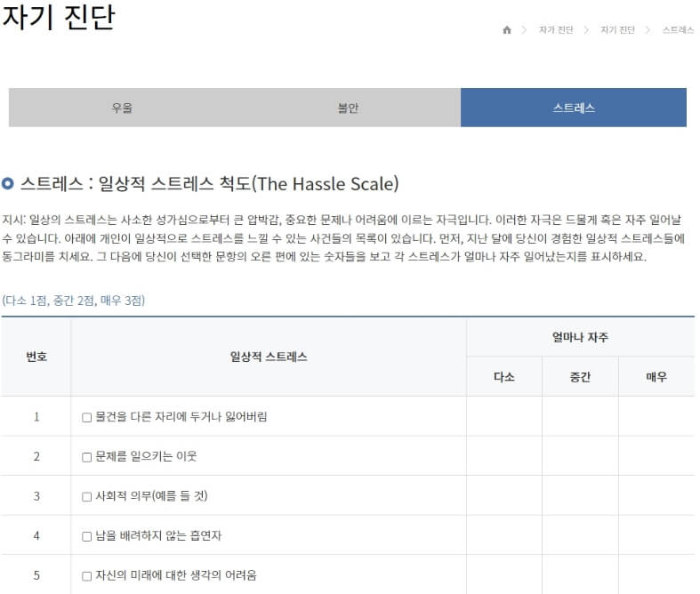Switch to the 우울 tab
Image resolution: width=700 pixels, height=594 pixels.
click(122, 108)
